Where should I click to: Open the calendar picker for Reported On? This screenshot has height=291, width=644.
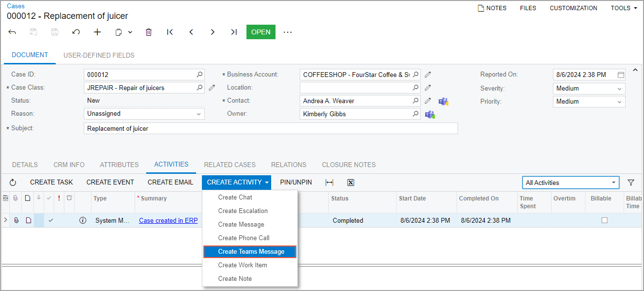tap(621, 75)
